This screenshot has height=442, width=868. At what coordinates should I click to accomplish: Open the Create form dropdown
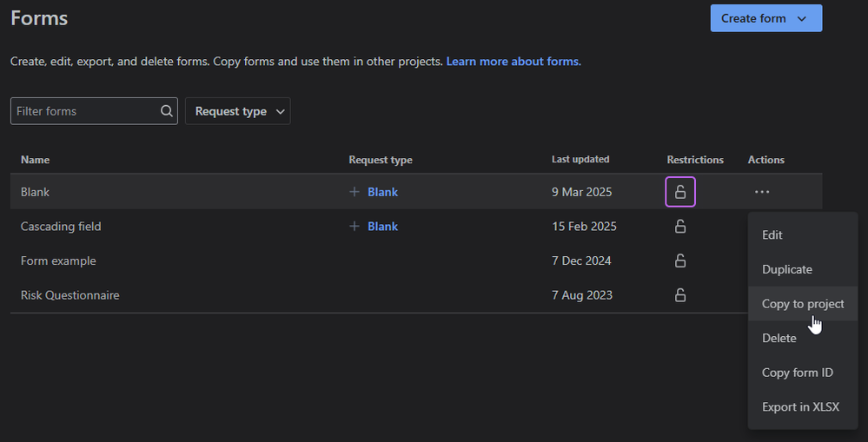pyautogui.click(x=765, y=18)
